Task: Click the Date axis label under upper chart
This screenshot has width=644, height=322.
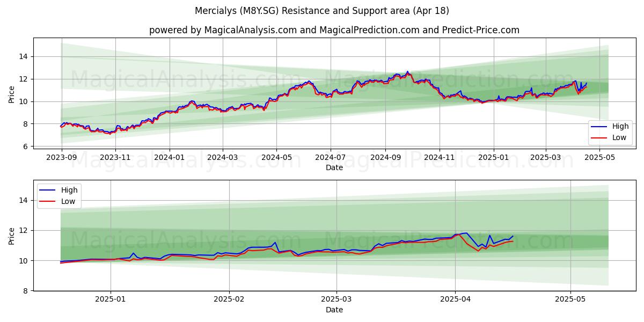Action: [334, 167]
